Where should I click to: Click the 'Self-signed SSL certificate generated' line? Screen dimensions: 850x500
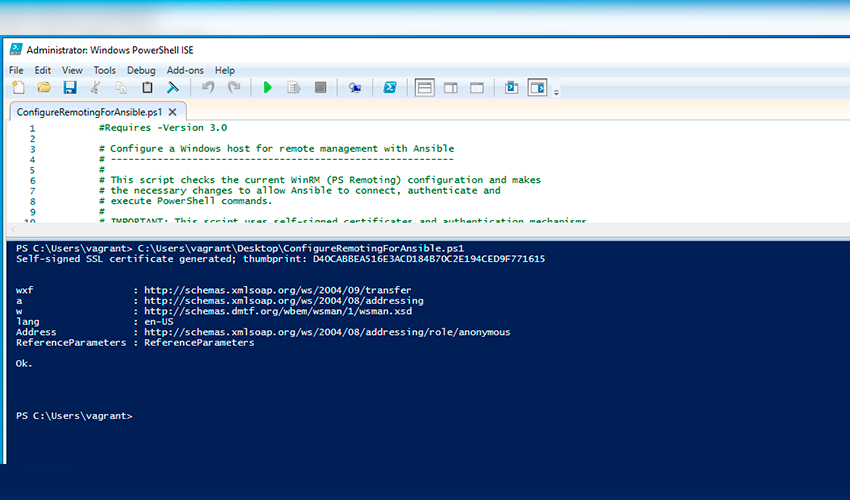click(x=280, y=259)
